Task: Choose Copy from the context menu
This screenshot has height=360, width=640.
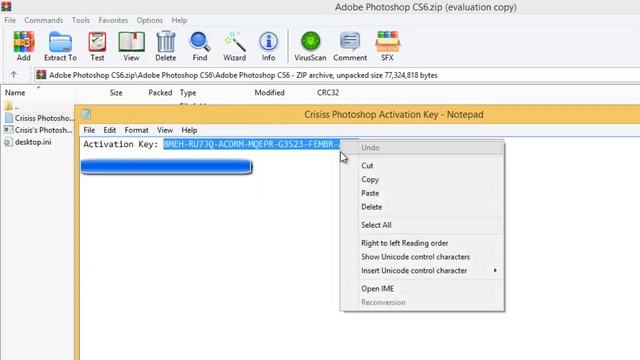Action: pos(422,180)
